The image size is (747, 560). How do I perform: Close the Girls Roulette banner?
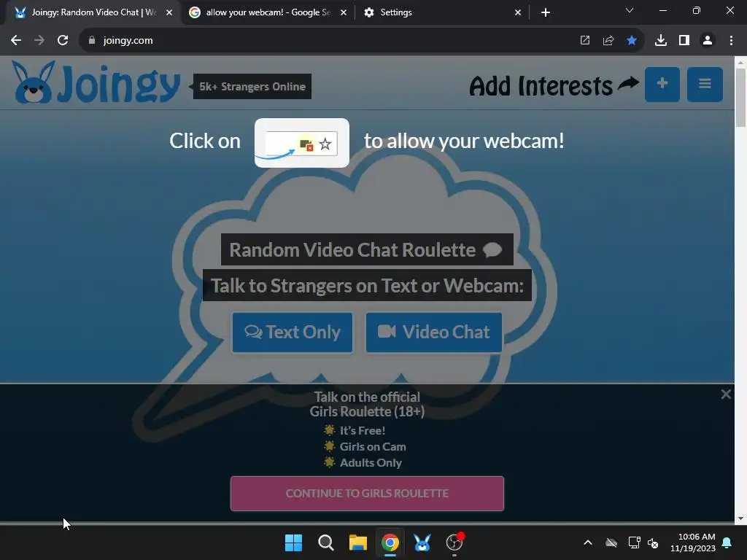[x=726, y=394]
